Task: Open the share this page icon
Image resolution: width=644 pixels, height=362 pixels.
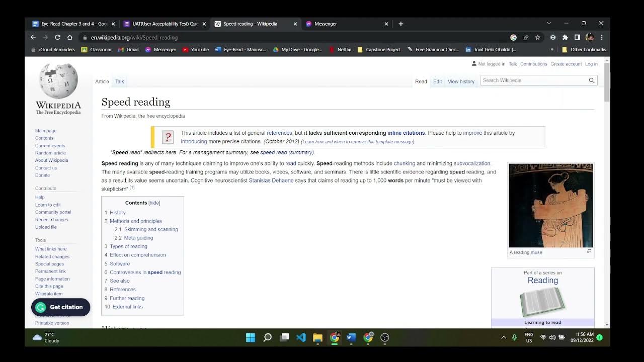Action: 525,37
